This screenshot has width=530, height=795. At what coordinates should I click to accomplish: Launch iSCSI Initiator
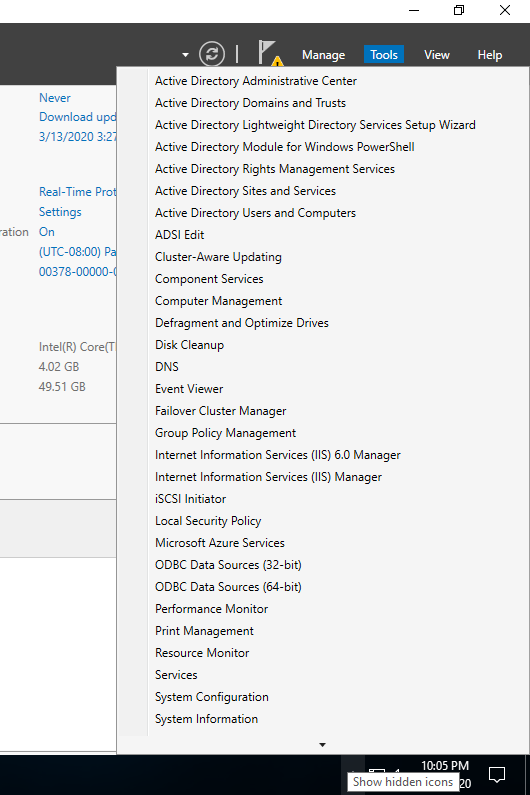pos(190,499)
